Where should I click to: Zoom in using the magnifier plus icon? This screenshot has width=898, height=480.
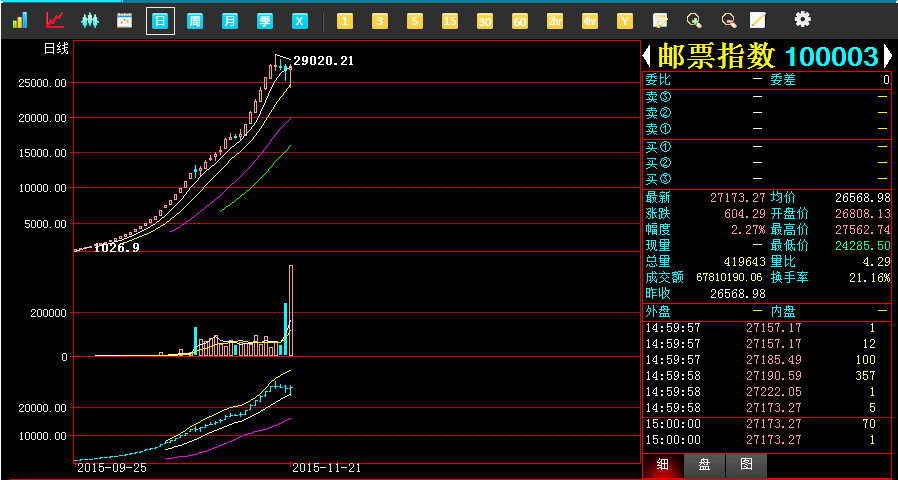click(x=694, y=20)
